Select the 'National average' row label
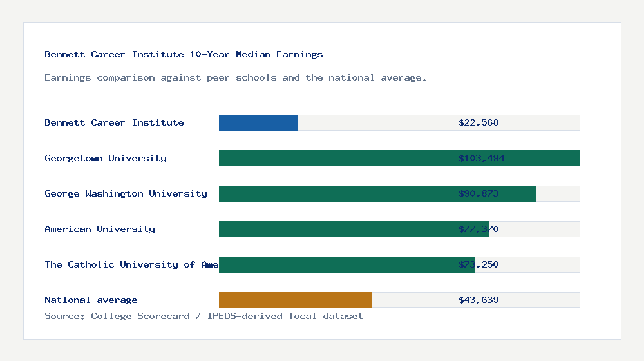Viewport: 644px width, 361px height. point(91,300)
